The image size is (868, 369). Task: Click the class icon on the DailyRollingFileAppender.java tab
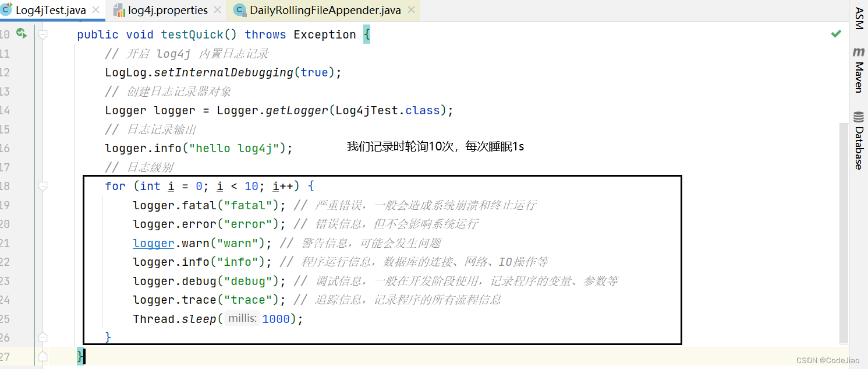(239, 10)
